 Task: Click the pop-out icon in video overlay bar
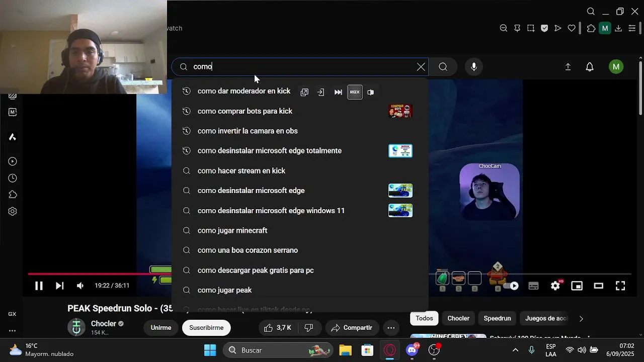click(x=304, y=92)
